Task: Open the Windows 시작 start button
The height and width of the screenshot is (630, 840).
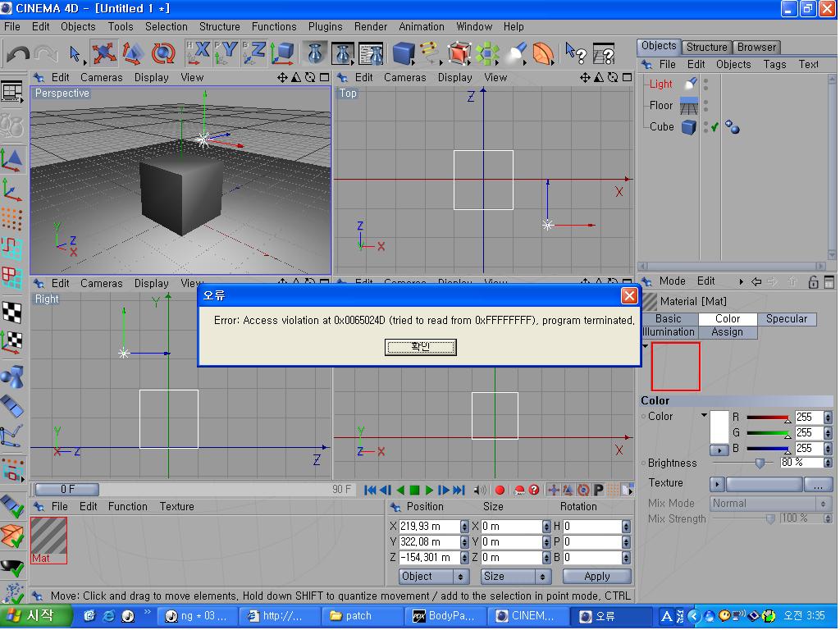Action: (x=35, y=615)
